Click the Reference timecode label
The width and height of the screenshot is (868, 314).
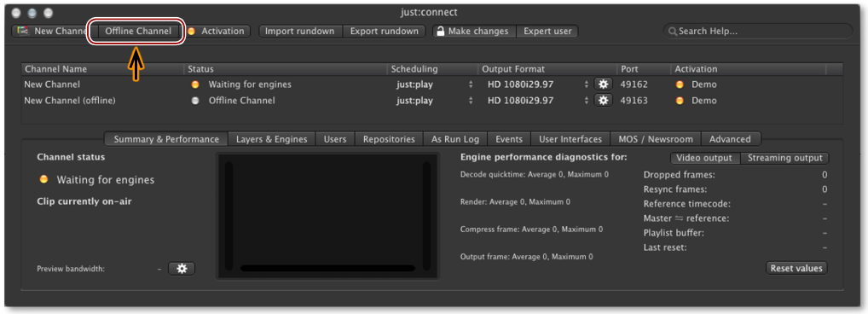coord(686,204)
